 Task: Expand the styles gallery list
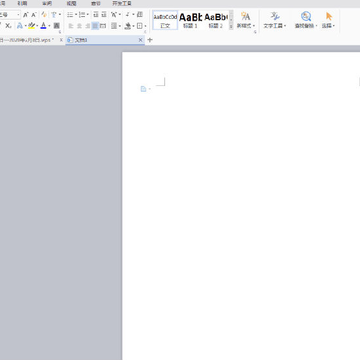(231, 27)
